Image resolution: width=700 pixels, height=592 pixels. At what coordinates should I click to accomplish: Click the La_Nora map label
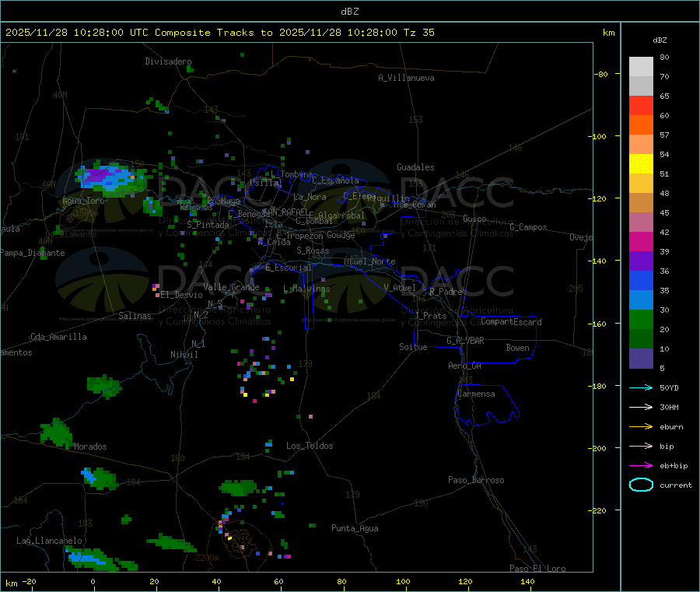(310, 197)
